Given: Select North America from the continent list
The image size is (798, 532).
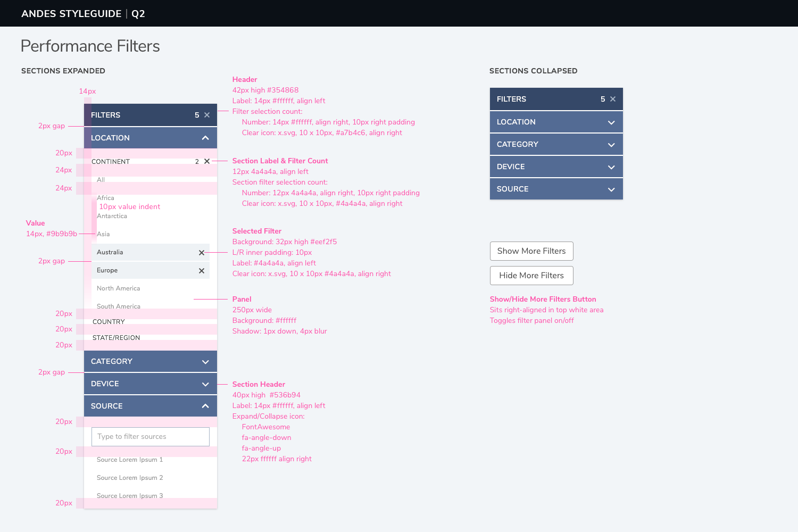Looking at the screenshot, I should point(119,288).
